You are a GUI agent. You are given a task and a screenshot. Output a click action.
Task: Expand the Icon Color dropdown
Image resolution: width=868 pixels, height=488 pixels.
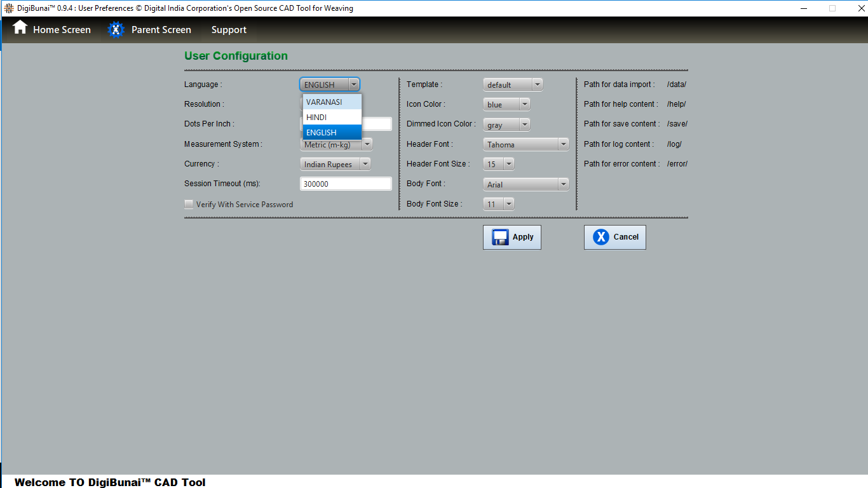(x=506, y=105)
